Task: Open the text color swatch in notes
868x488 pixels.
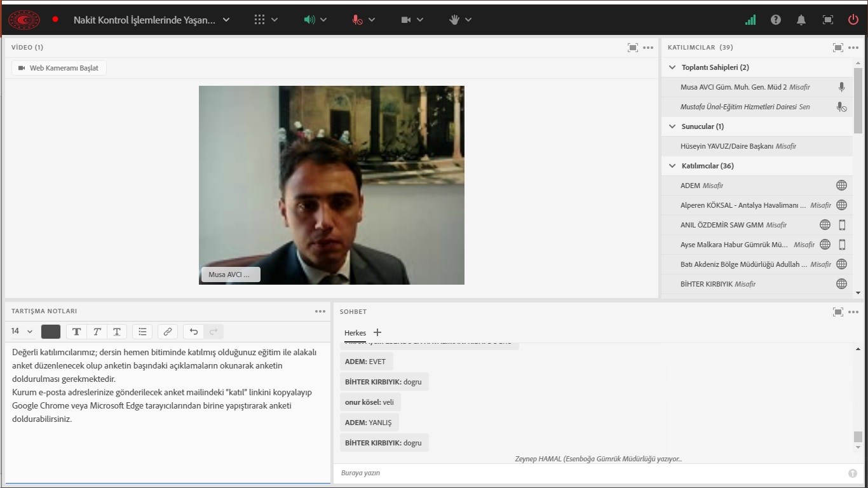Action: click(51, 331)
